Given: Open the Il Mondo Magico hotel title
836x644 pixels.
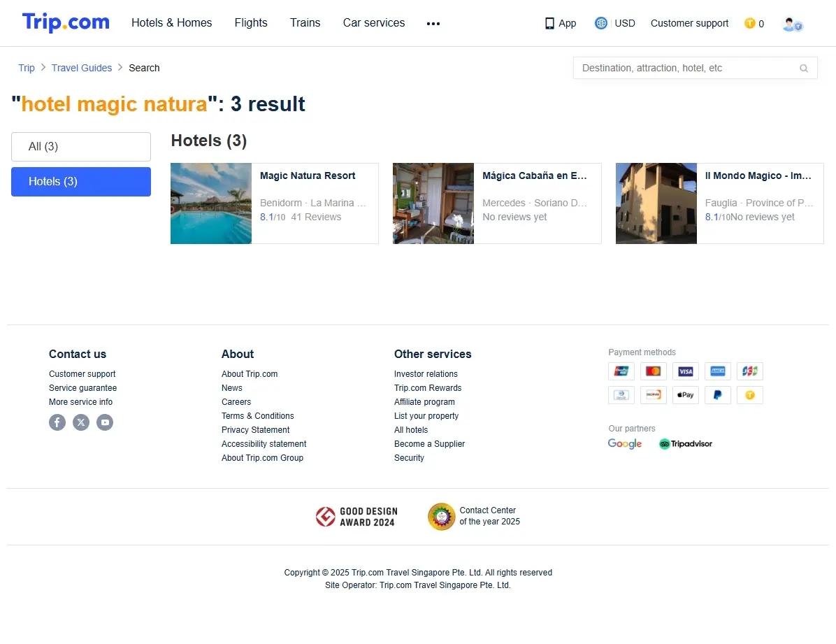Looking at the screenshot, I should pos(758,176).
